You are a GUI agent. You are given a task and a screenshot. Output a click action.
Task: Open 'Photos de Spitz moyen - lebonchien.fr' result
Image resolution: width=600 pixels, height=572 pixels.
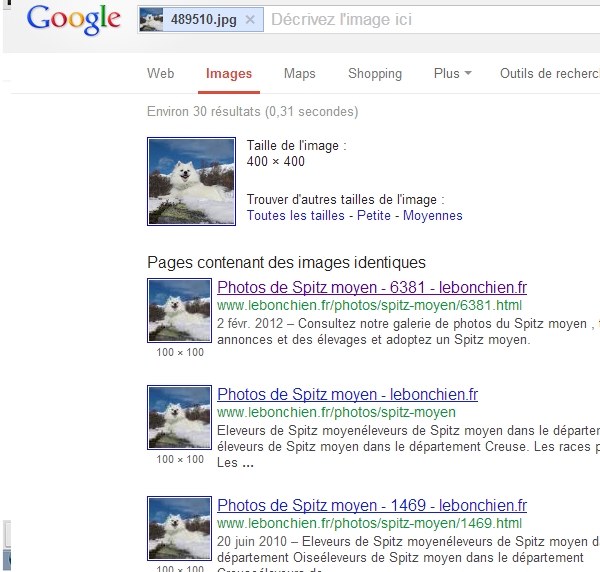tap(347, 394)
